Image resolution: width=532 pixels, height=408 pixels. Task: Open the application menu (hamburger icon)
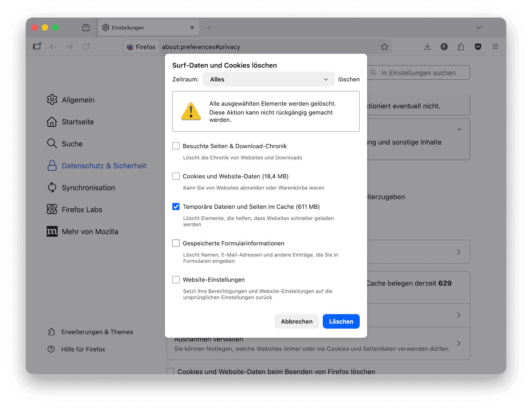click(495, 46)
